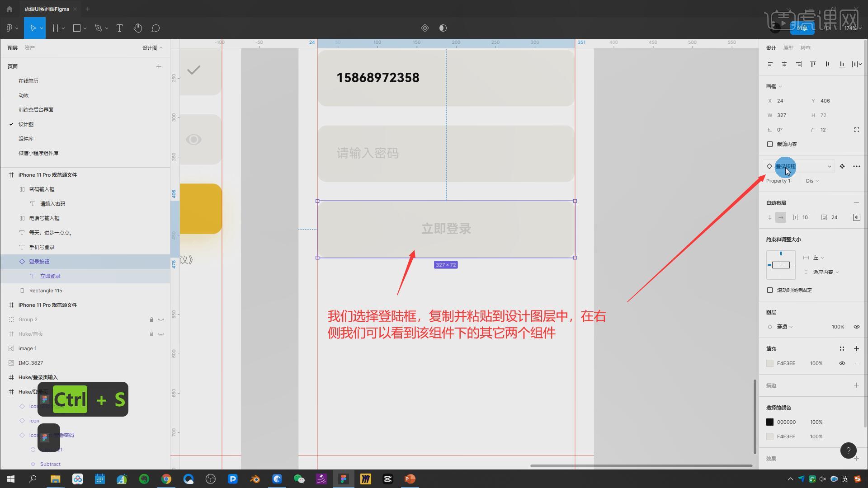Open the Property 1 Dis dropdown
The image size is (868, 488).
point(812,181)
